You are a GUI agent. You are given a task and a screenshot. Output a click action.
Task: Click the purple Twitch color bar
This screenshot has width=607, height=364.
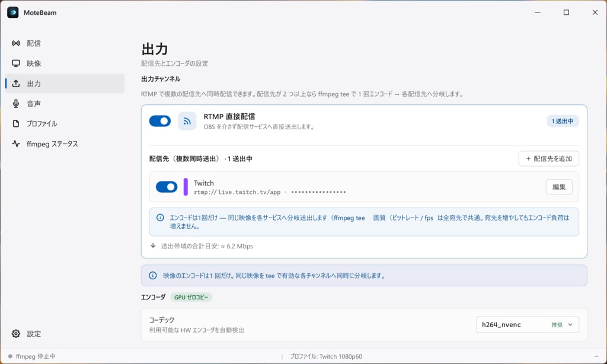click(x=186, y=187)
